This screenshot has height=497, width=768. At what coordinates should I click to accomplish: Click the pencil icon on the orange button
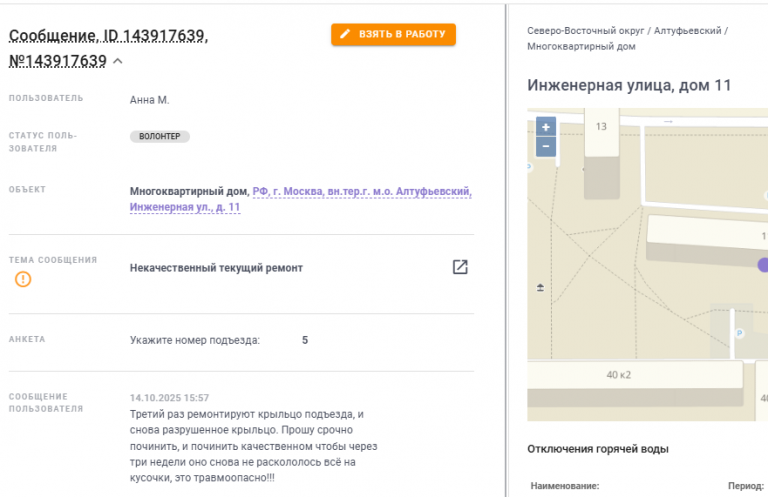pos(345,34)
